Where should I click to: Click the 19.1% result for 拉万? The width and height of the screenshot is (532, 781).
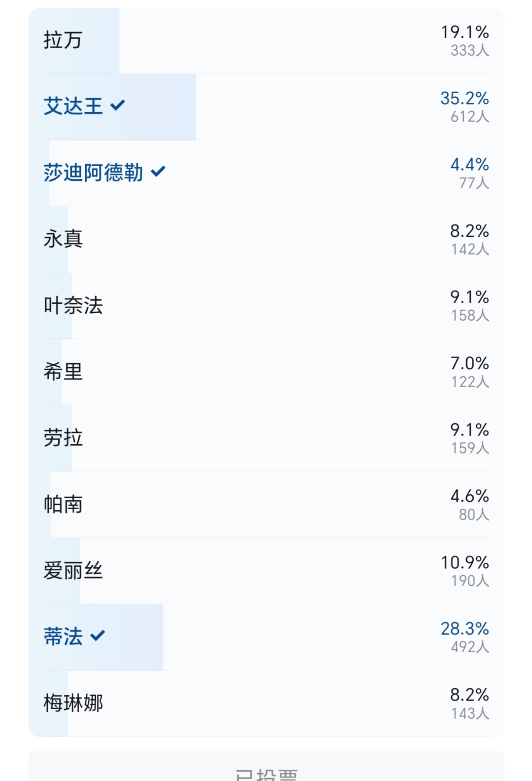click(465, 32)
